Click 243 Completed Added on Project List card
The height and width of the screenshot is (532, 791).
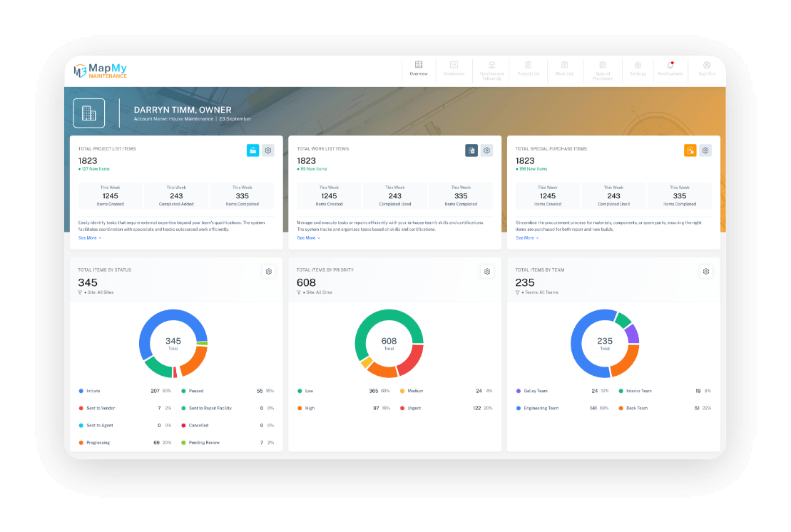pyautogui.click(x=177, y=195)
